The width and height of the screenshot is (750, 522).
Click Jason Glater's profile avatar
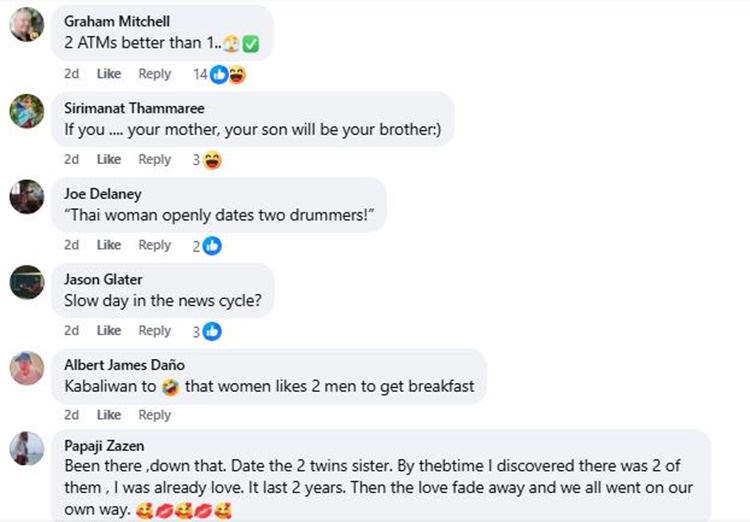pos(27,282)
